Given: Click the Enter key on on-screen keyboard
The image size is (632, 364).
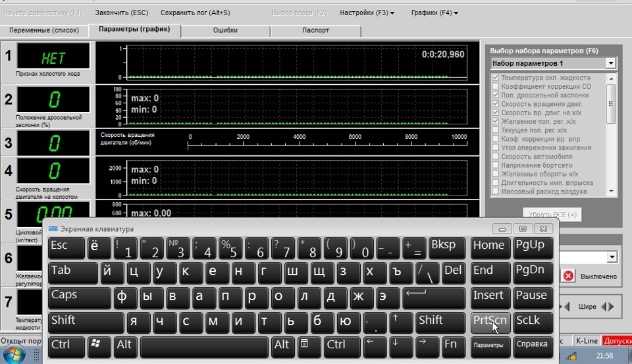Looking at the screenshot, I should 434,298.
